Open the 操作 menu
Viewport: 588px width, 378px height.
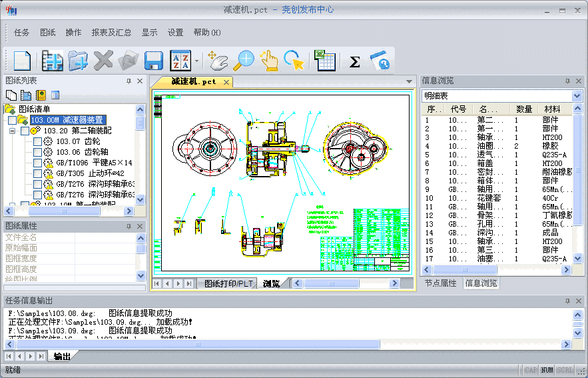pos(73,33)
